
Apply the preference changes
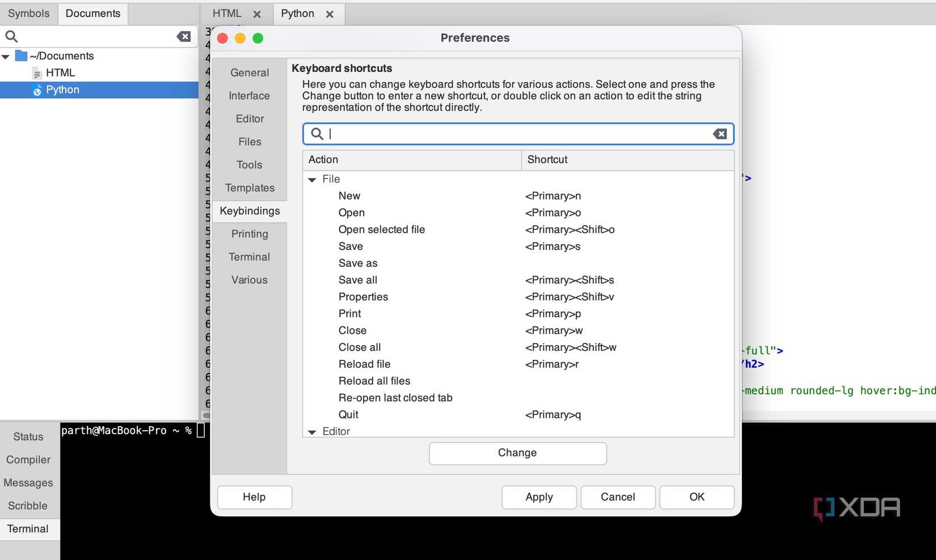point(538,497)
